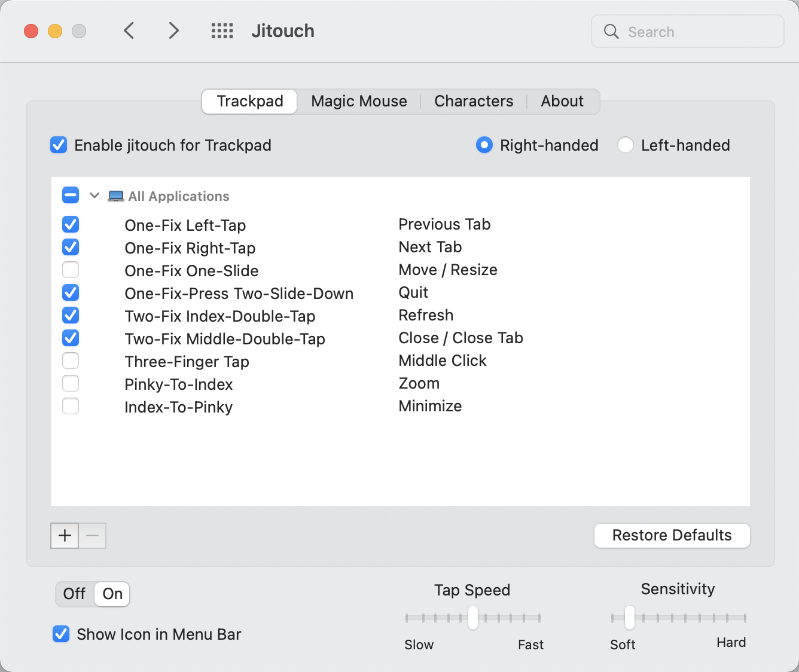Click the search magnifier icon

[x=611, y=31]
